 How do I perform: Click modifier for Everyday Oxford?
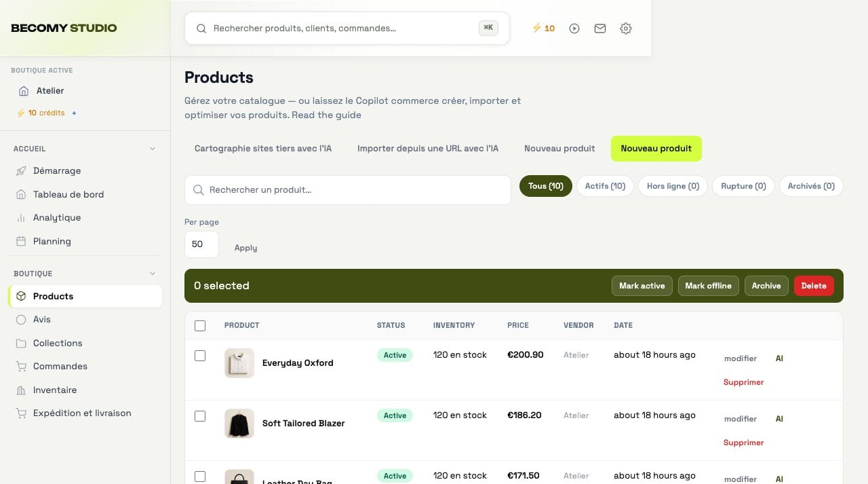pyautogui.click(x=741, y=358)
